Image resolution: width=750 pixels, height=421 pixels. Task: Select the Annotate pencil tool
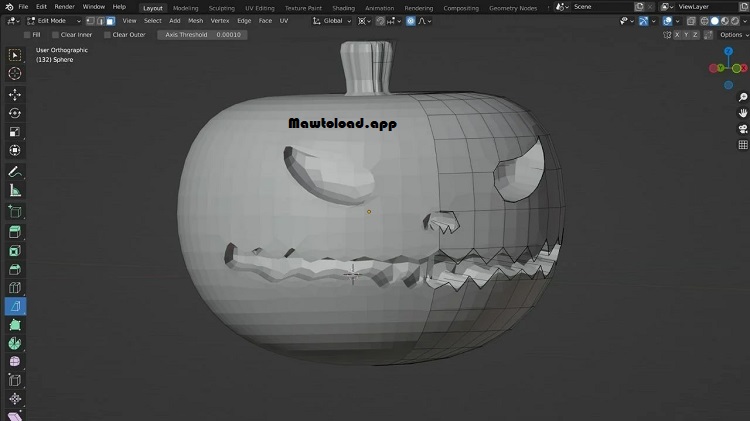click(15, 172)
